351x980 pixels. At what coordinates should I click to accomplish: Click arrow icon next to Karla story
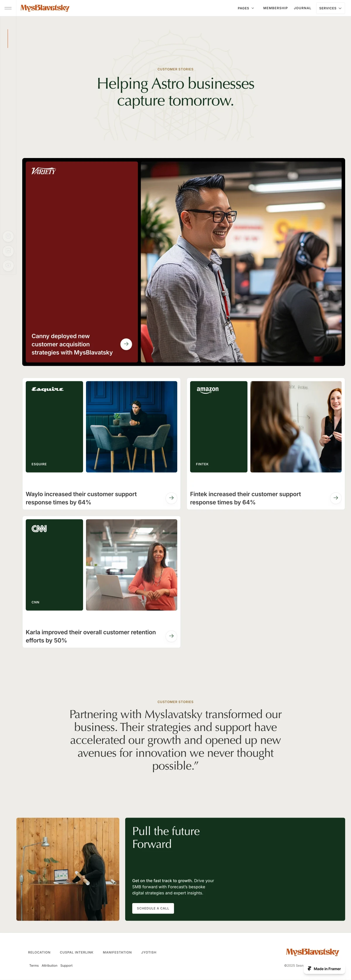coord(171,636)
